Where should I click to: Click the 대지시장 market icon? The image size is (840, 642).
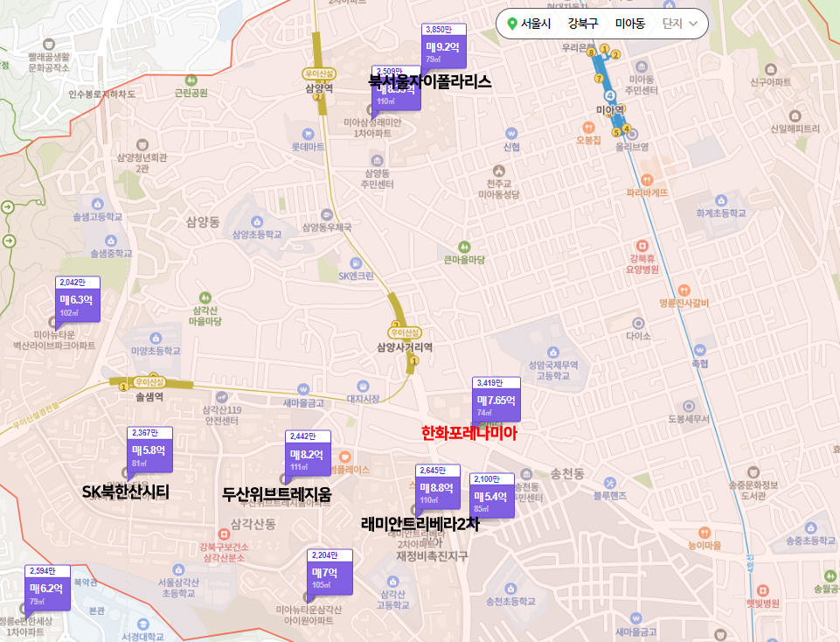(x=364, y=386)
